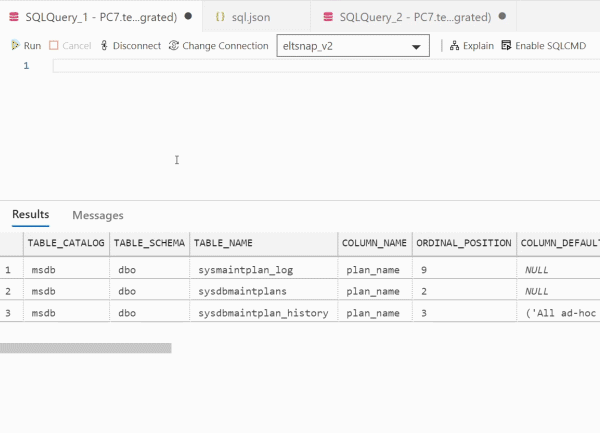Click the COLUMN_NAME column header
The height and width of the screenshot is (433, 600).
(x=375, y=243)
